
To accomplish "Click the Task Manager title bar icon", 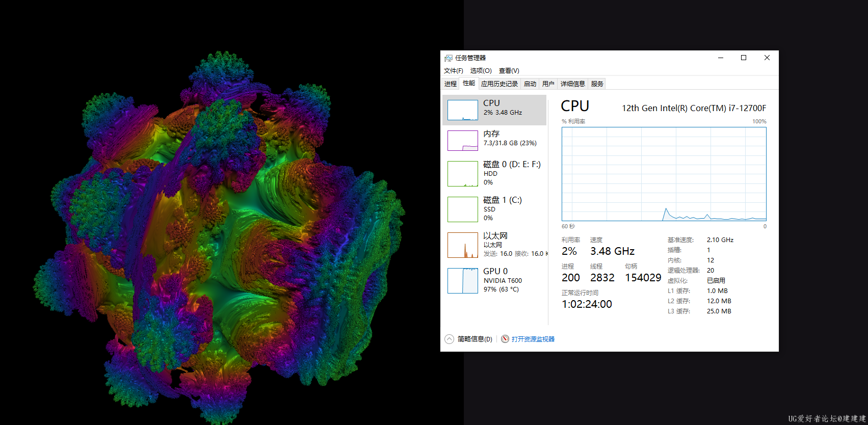I will point(449,58).
